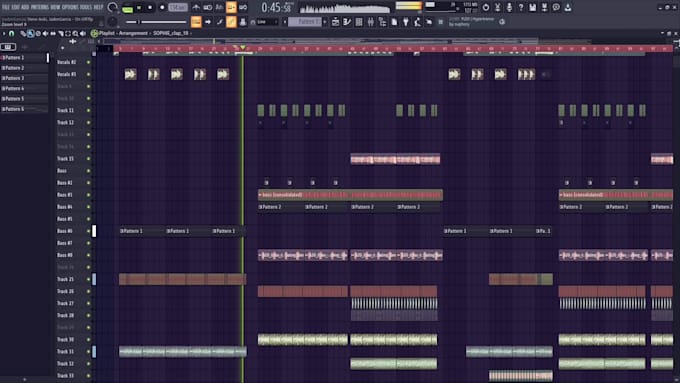Screen dimensions: 680x383
Task: Click the 0:45 time display
Action: click(x=276, y=7)
